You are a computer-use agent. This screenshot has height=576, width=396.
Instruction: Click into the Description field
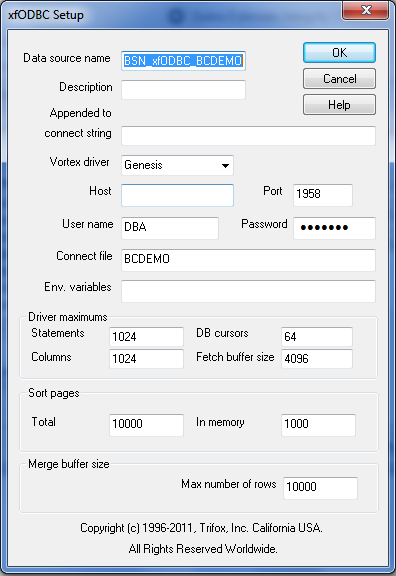183,90
